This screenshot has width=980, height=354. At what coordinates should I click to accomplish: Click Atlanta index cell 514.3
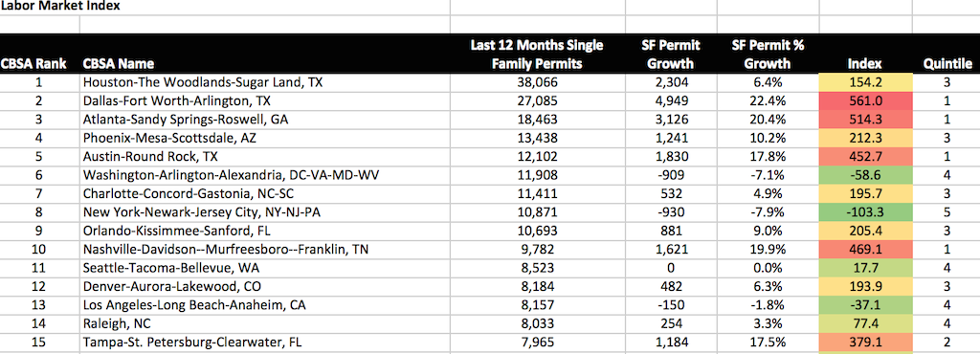click(x=865, y=120)
